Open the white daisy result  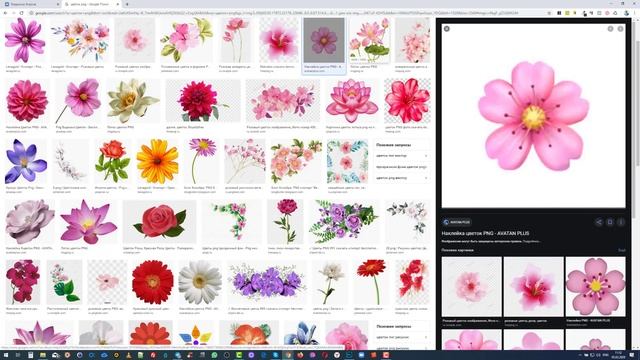[200, 282]
